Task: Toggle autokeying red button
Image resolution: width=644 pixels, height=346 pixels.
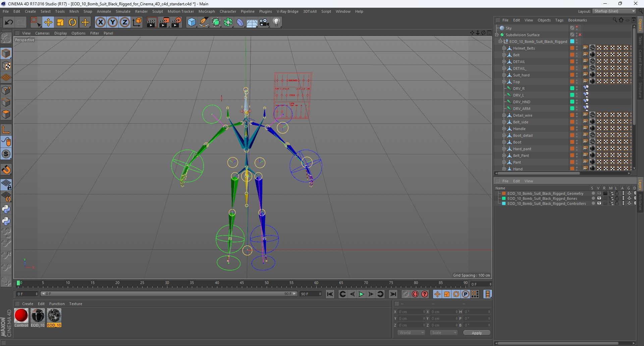Action: pyautogui.click(x=415, y=294)
